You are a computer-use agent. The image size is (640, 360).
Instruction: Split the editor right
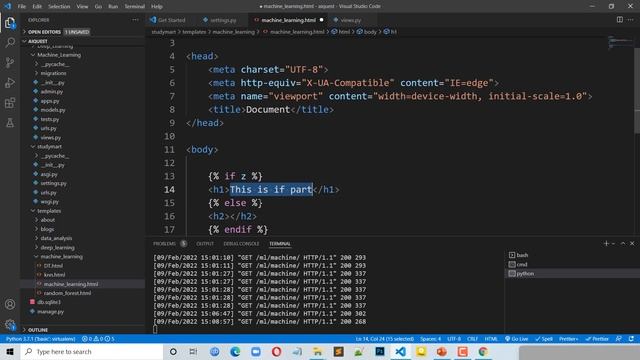(620, 20)
